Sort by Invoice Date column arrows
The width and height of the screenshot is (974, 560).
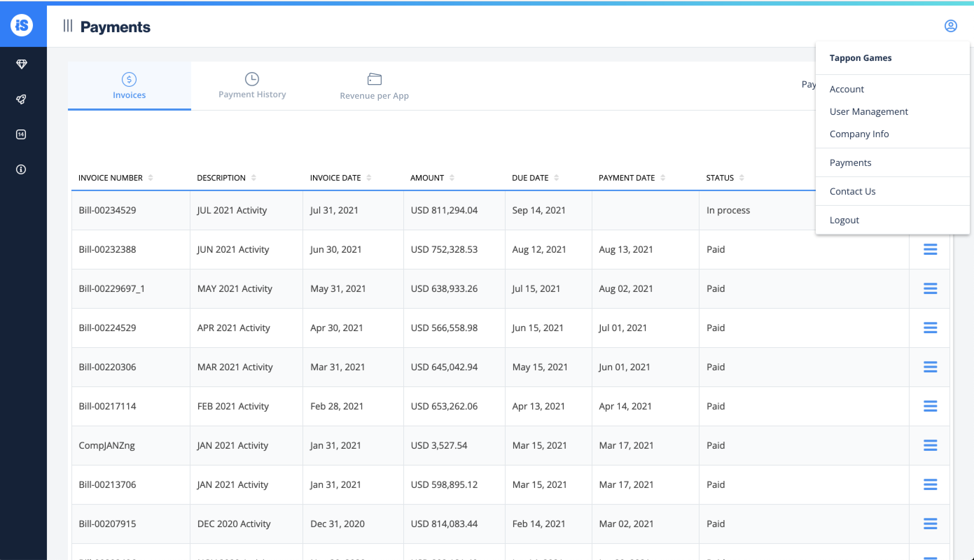coord(369,178)
